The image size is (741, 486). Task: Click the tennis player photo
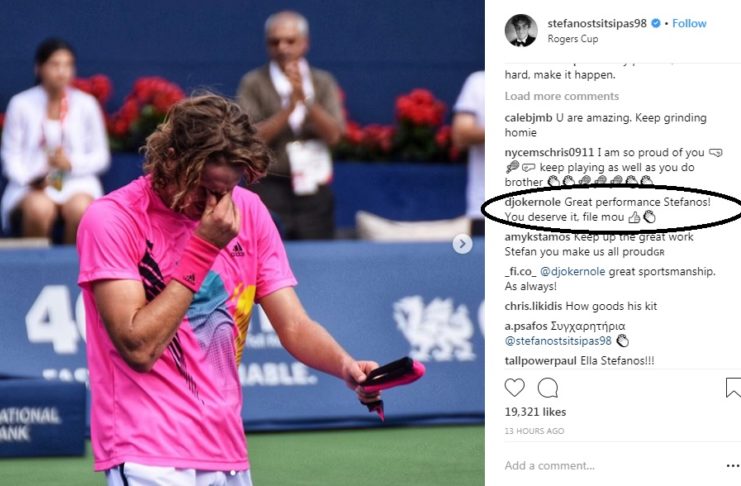(242, 243)
